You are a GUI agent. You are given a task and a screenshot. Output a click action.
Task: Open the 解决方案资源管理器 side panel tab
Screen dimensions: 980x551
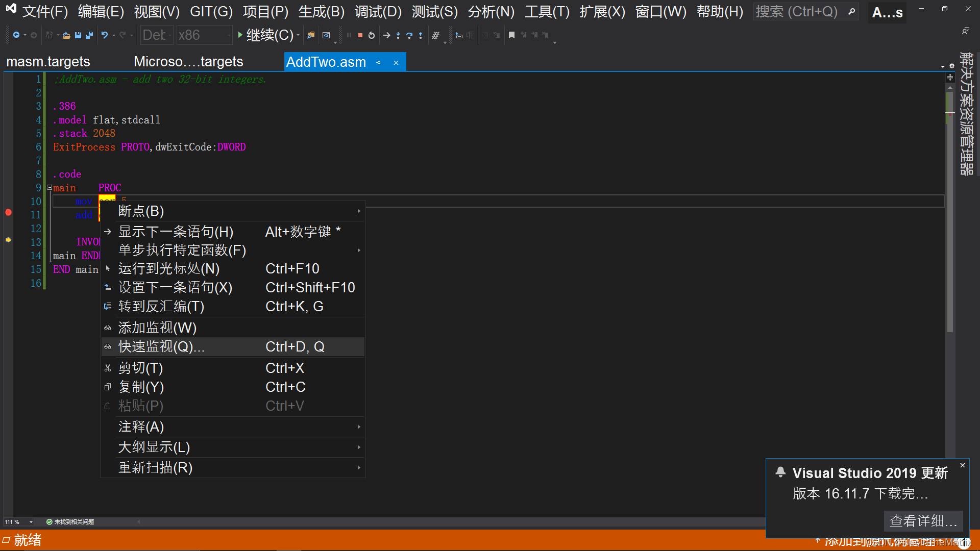(x=966, y=113)
